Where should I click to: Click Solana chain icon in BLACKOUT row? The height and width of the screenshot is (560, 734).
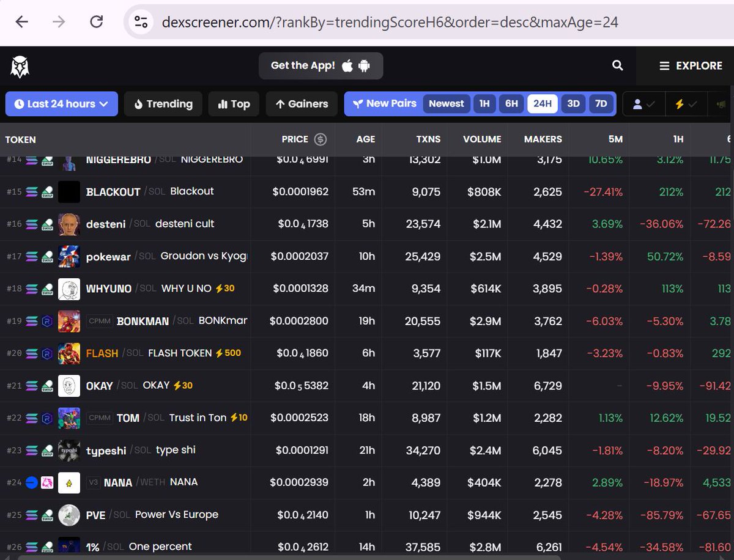[x=32, y=192]
